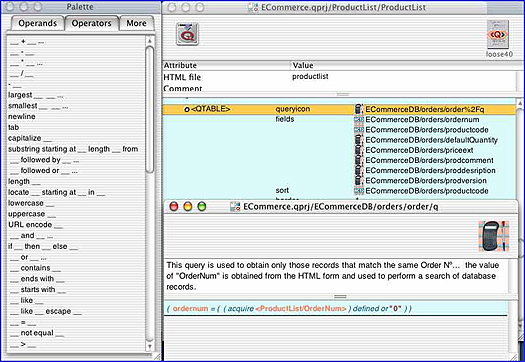The height and width of the screenshot is (362, 525).
Task: Pick the 'lowercase' operator
Action: (x=31, y=203)
